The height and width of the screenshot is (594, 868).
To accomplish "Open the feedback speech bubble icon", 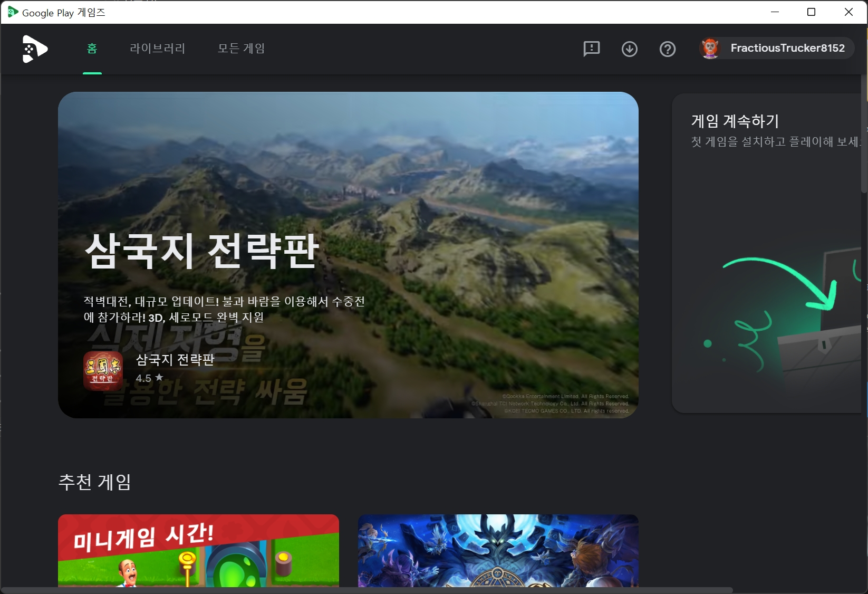I will [x=591, y=49].
